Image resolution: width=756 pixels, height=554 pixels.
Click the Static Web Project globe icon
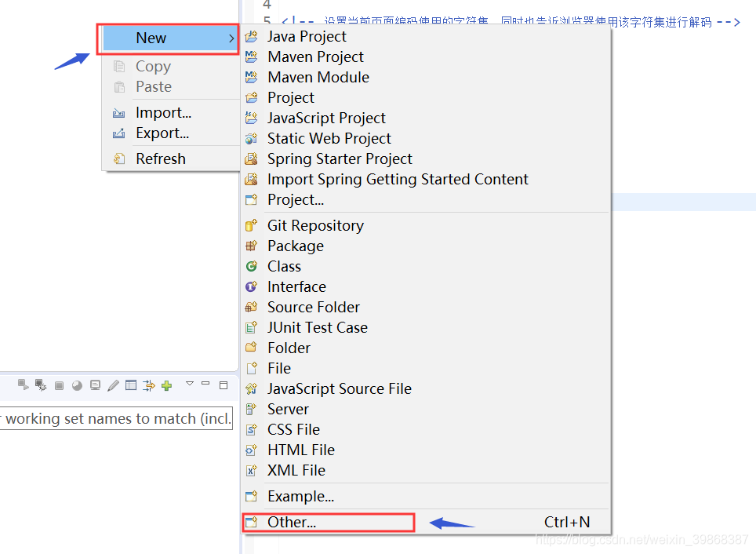[x=251, y=138]
